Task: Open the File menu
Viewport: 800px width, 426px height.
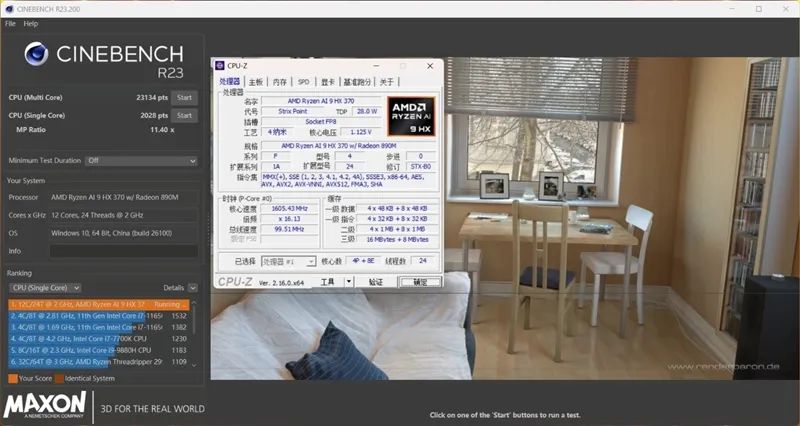Action: tap(10, 23)
